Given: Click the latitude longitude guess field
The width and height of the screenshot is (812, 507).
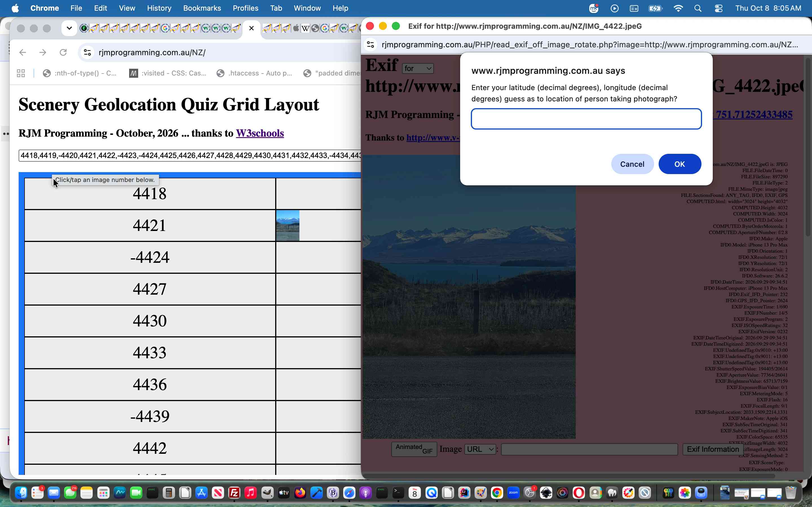Looking at the screenshot, I should tap(586, 119).
